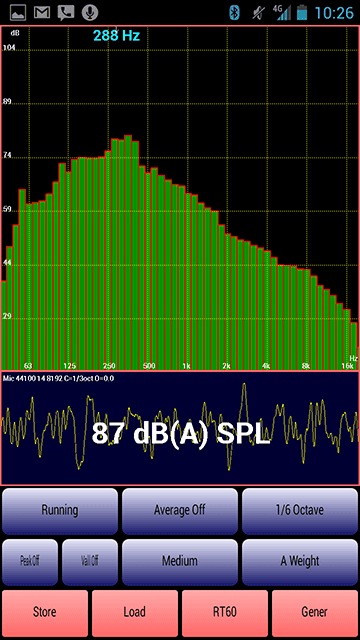The image size is (360, 640).
Task: Tap the microphone status icon
Action: click(90, 13)
